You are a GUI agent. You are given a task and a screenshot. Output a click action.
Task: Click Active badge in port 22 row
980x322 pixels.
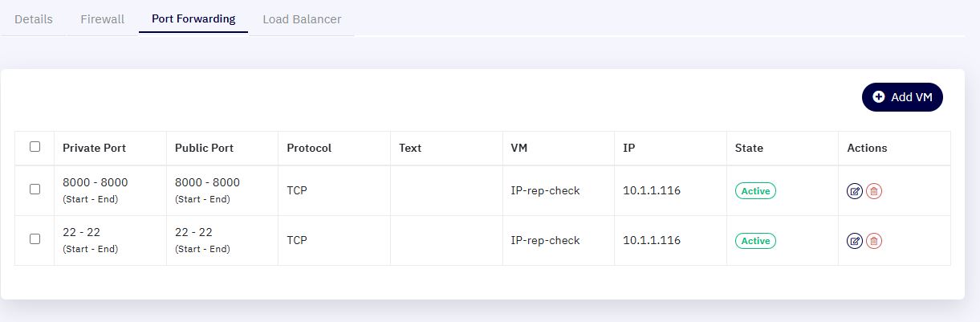coord(755,241)
